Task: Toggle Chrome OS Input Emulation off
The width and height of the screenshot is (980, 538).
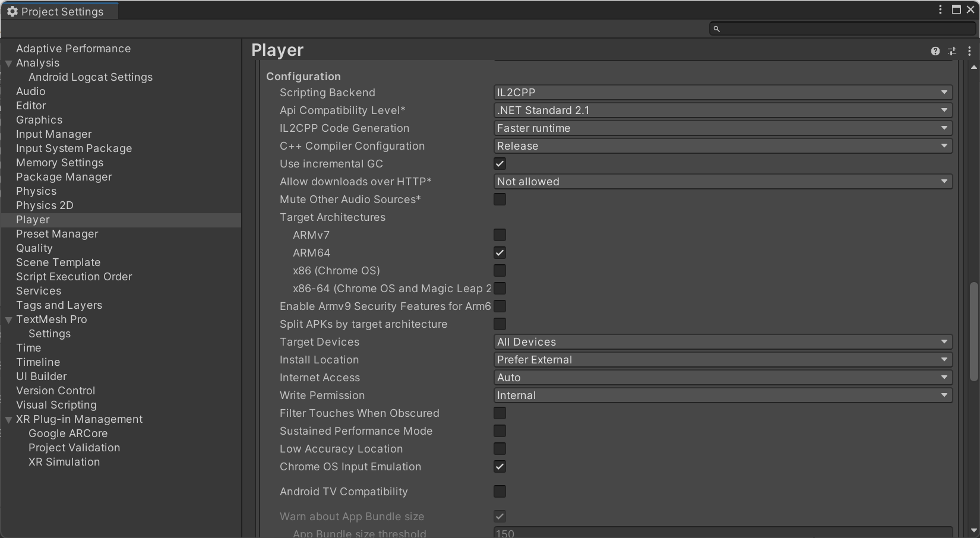Action: (500, 467)
